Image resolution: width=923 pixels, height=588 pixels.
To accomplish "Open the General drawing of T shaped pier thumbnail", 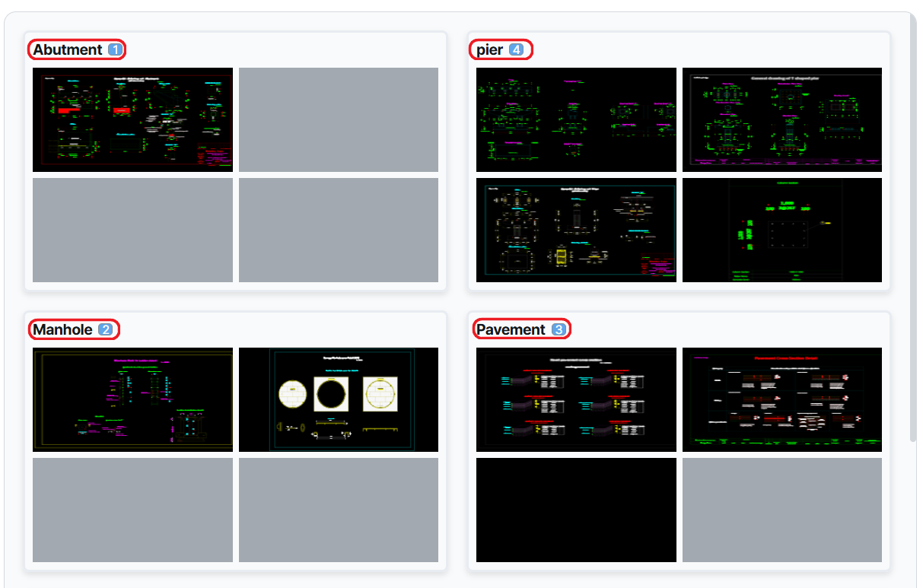I will pyautogui.click(x=782, y=119).
